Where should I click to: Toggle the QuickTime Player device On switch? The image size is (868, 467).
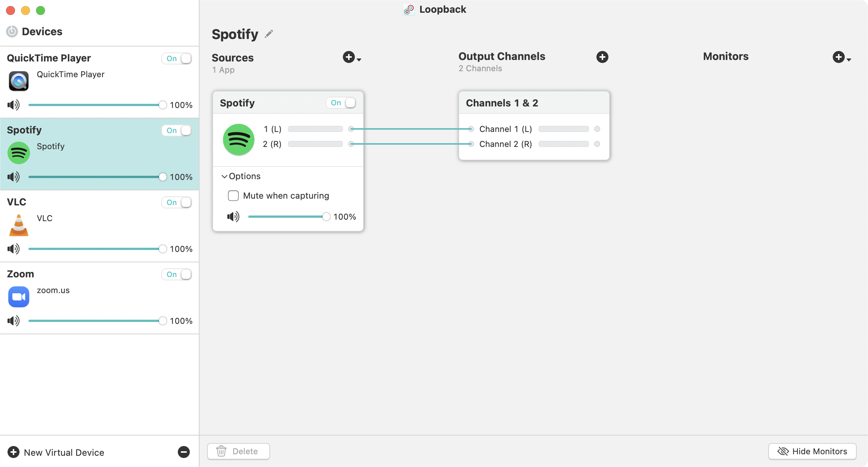pyautogui.click(x=177, y=58)
